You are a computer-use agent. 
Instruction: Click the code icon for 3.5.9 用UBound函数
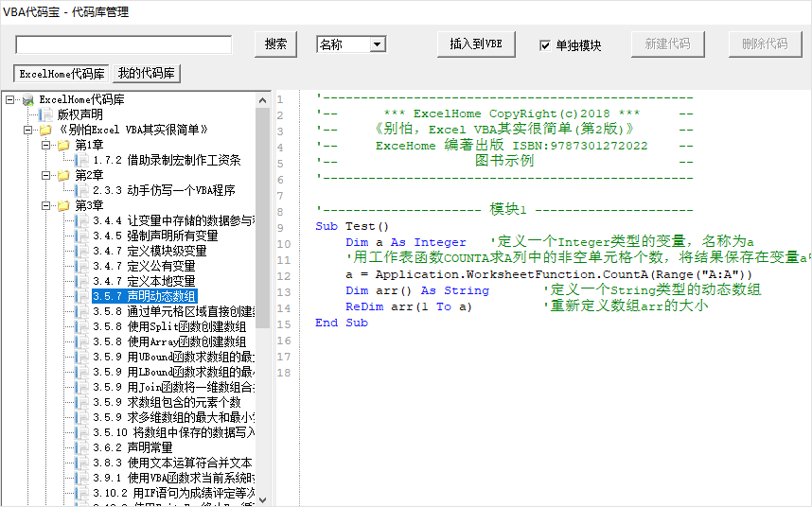(81, 357)
